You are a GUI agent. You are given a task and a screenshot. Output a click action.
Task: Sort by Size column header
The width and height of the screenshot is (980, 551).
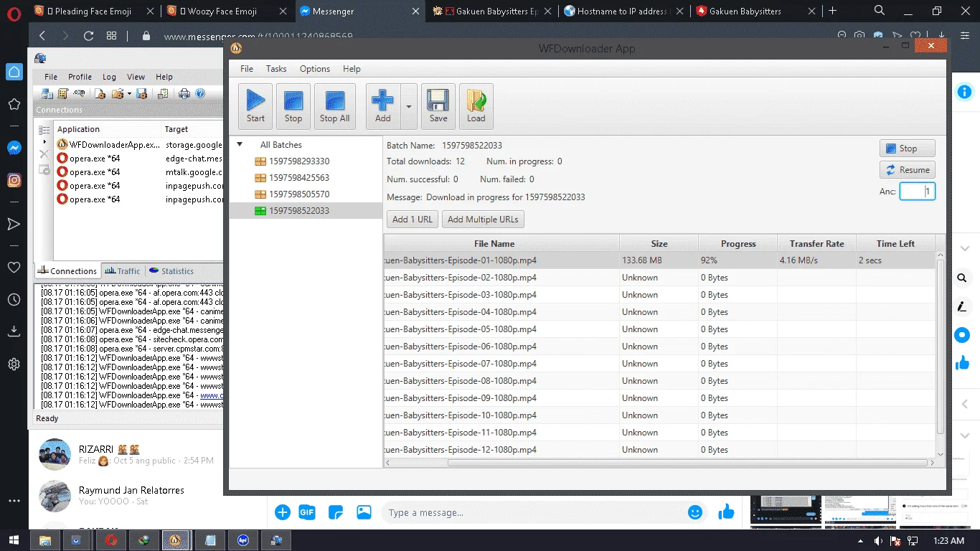coord(659,244)
